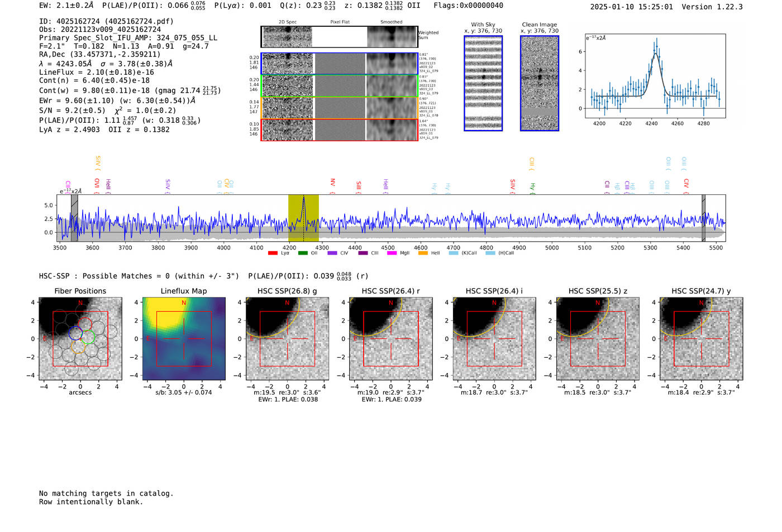
Task: Open the HSC SSP(25.5) z image
Action: [x=598, y=339]
